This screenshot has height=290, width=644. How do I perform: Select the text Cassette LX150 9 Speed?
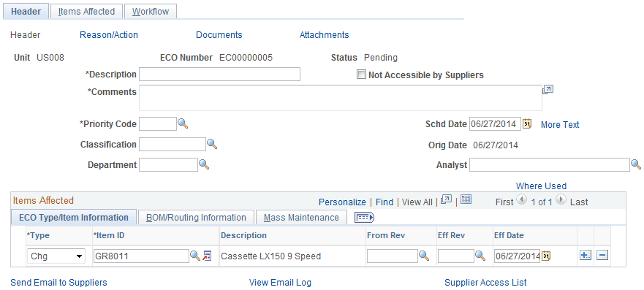[x=270, y=256]
